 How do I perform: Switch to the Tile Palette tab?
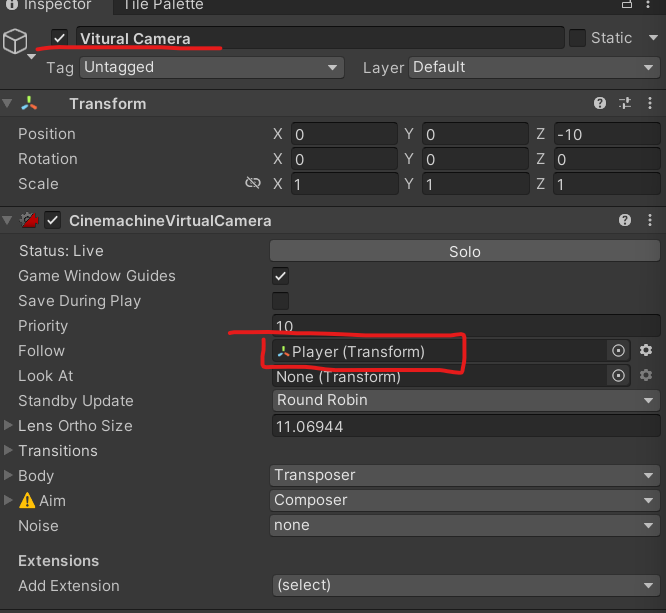click(x=163, y=5)
